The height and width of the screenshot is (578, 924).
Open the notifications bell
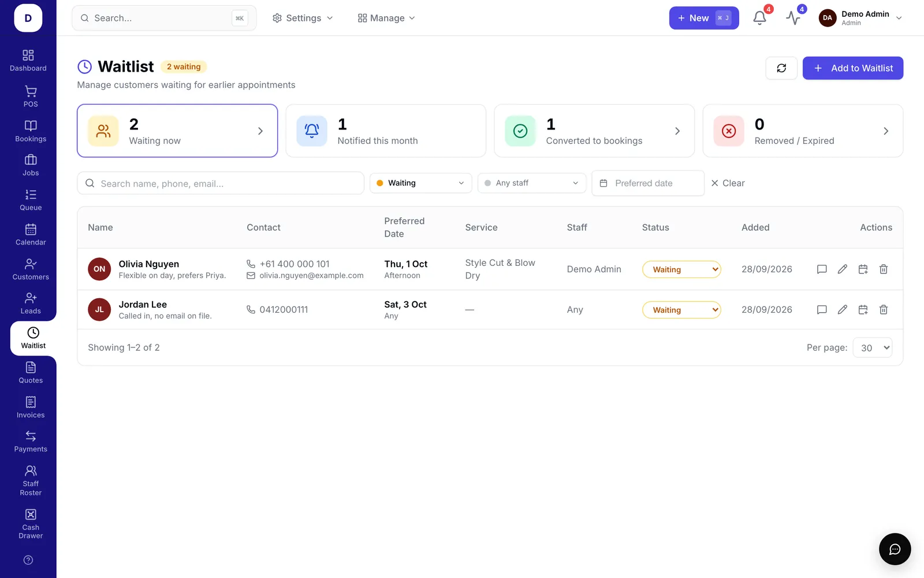(759, 18)
